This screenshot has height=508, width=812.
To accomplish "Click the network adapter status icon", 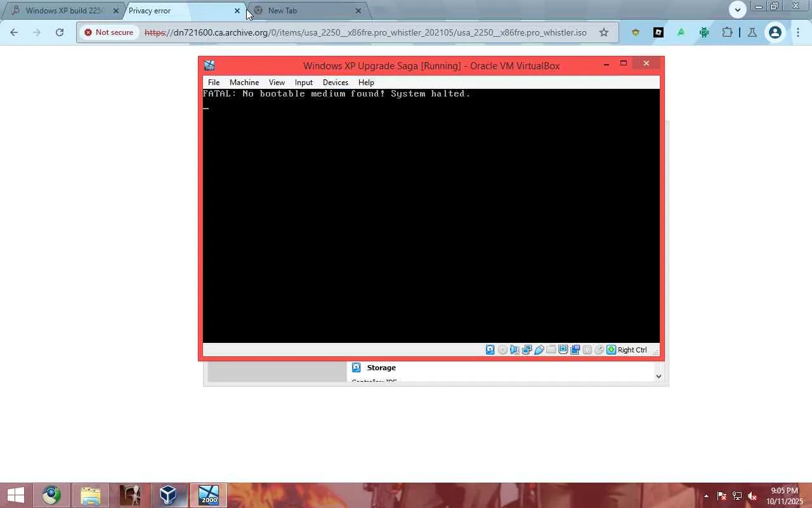I will (x=527, y=350).
